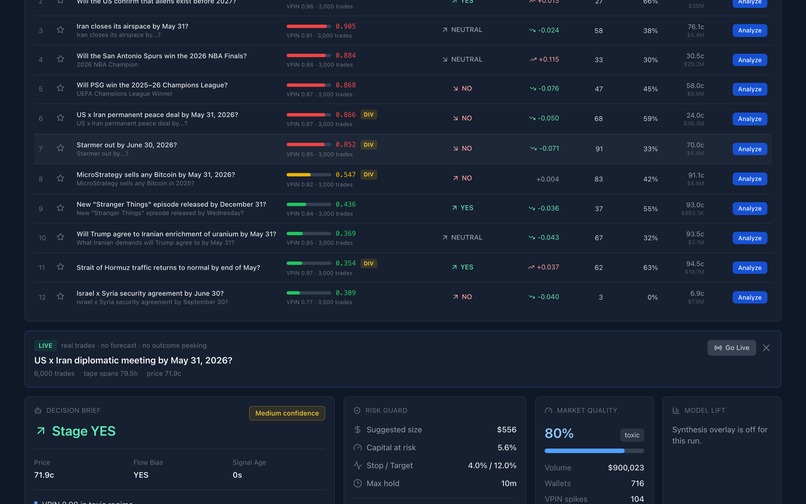
Task: Click the green VPIN bar for Stranger Things row
Action: (308, 204)
